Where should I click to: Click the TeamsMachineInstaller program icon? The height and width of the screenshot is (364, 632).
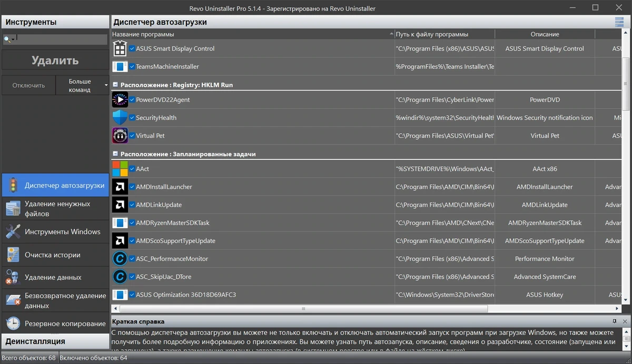pos(120,67)
